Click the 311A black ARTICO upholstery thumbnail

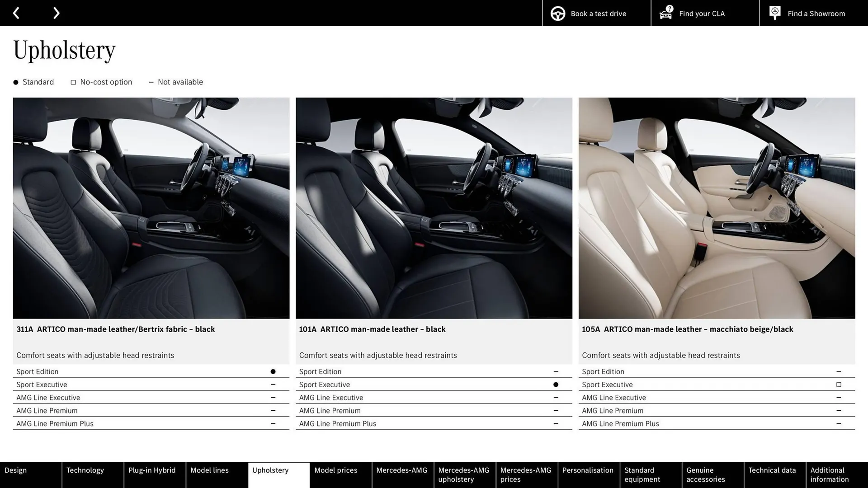point(151,208)
